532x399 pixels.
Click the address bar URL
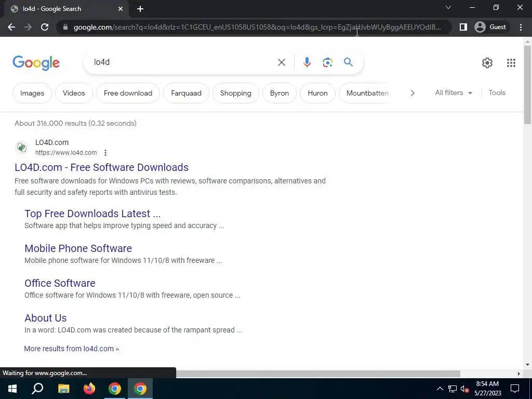point(257,27)
